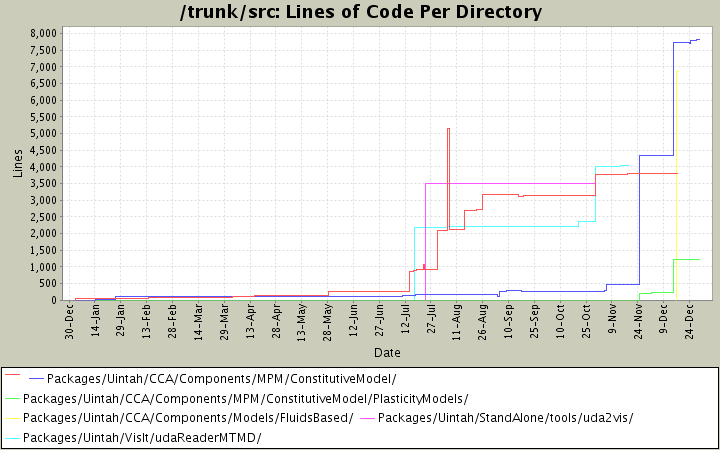Click the "26-Aug" date tick label

click(x=483, y=321)
